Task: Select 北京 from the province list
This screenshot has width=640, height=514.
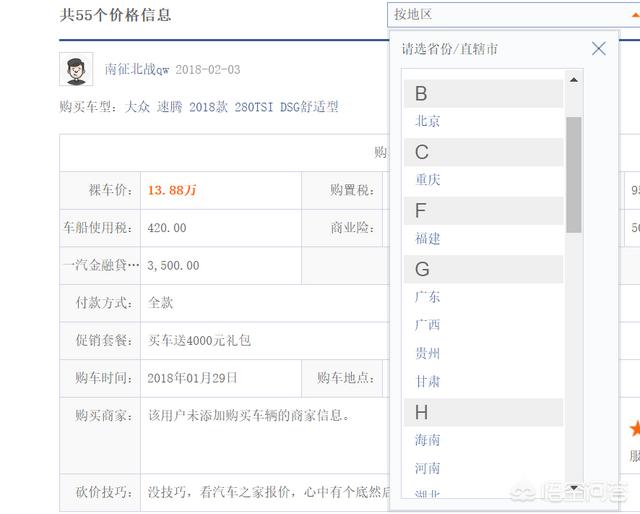Action: click(428, 121)
